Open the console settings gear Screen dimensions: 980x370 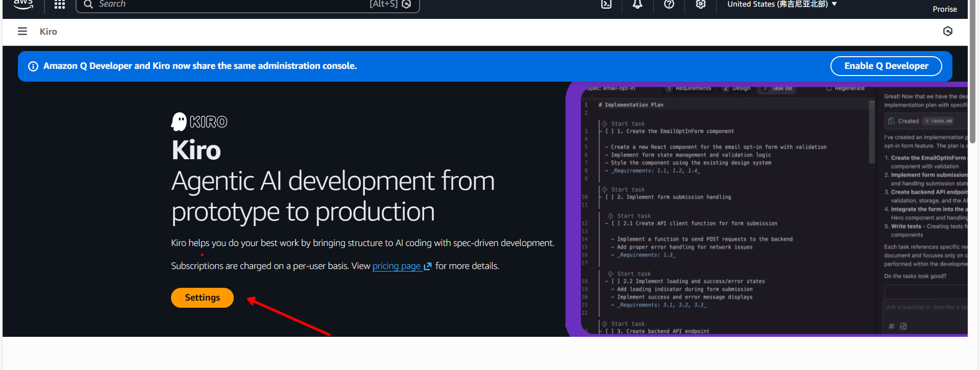701,5
